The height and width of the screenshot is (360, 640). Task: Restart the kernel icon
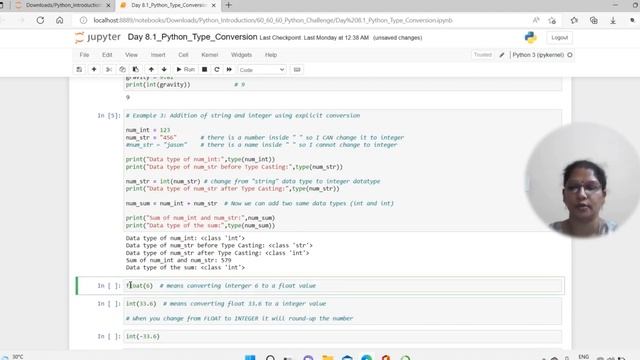tap(217, 70)
